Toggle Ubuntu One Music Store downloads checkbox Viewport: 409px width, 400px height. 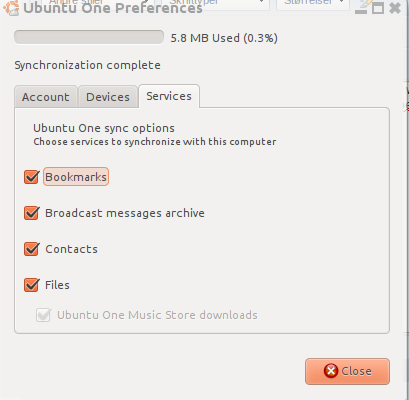pos(43,315)
